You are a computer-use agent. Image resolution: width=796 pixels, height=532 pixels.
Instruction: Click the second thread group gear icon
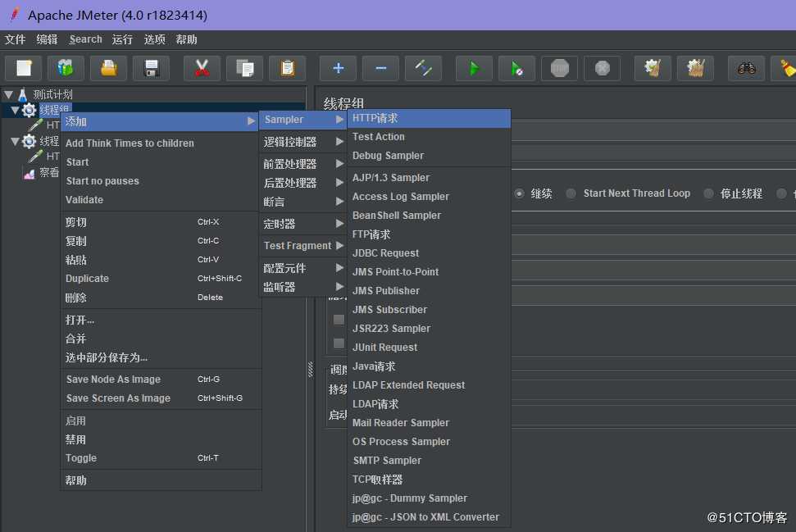[x=29, y=141]
